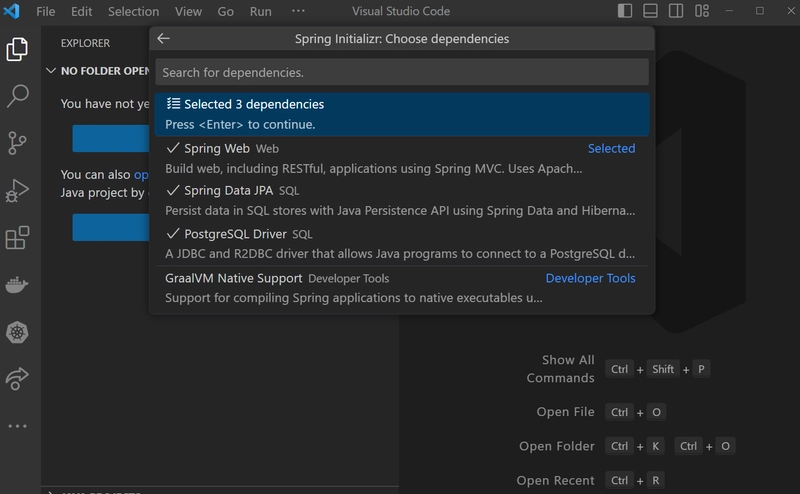The image size is (800, 494).
Task: Click the list icon beside Selected 3 dependencies
Action: pyautogui.click(x=173, y=104)
